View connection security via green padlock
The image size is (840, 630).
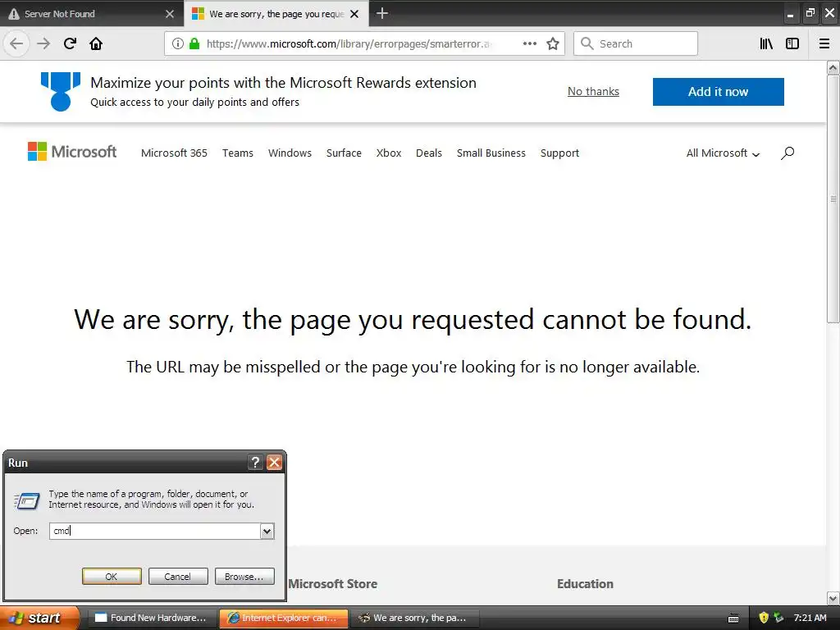(194, 44)
